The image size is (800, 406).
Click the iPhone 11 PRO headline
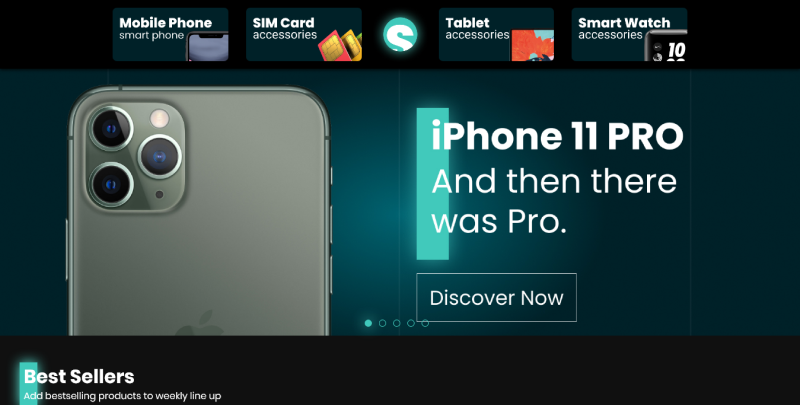pyautogui.click(x=557, y=136)
